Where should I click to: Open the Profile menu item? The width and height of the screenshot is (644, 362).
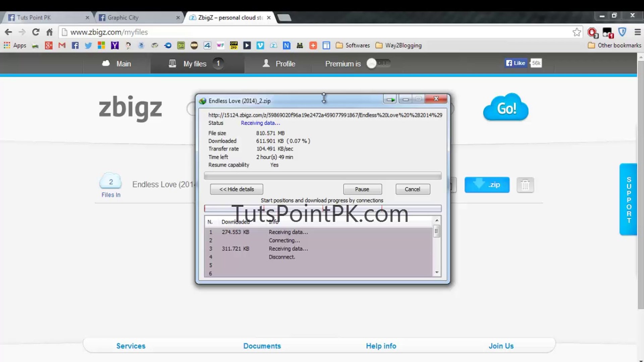(x=279, y=64)
